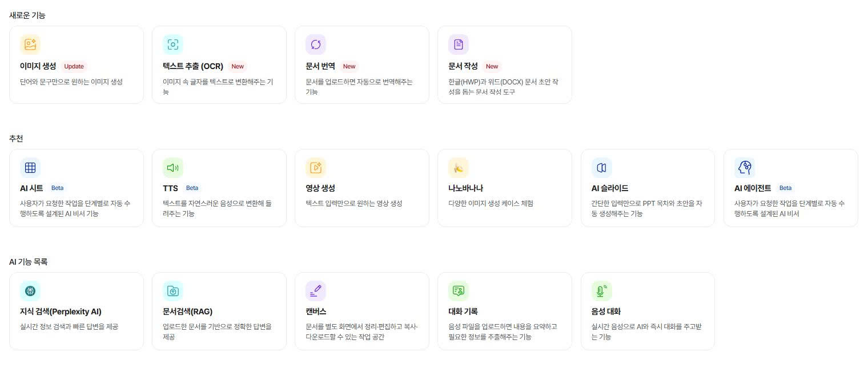Open the 대화 기록 chat icon

(x=459, y=291)
